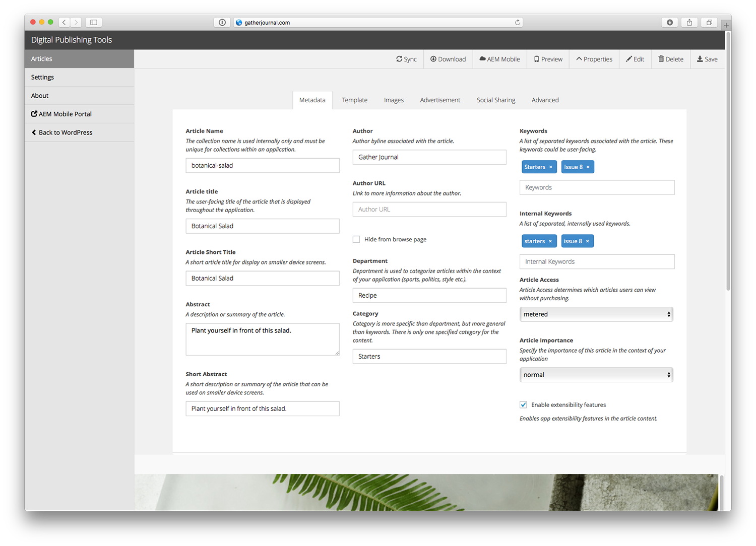
Task: Click the privacy report icon beside the address bar
Action: 222,22
